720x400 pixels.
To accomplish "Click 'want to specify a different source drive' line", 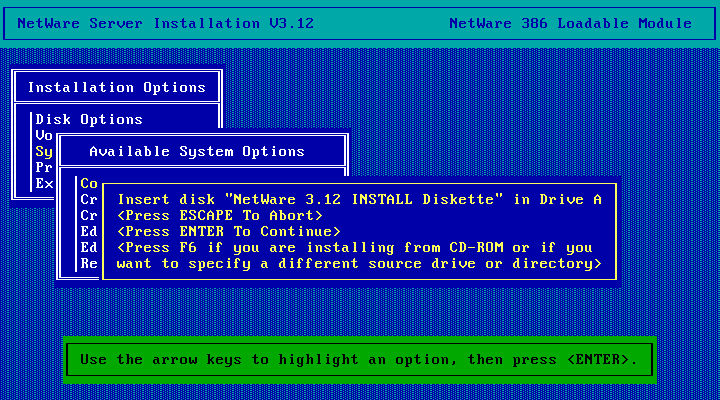I will [x=359, y=264].
